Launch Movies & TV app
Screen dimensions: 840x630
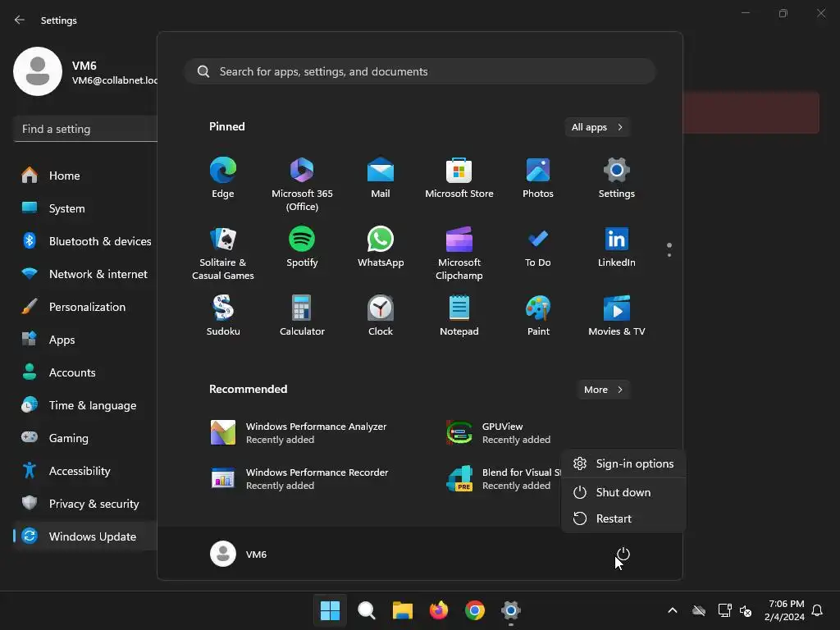pos(617,316)
